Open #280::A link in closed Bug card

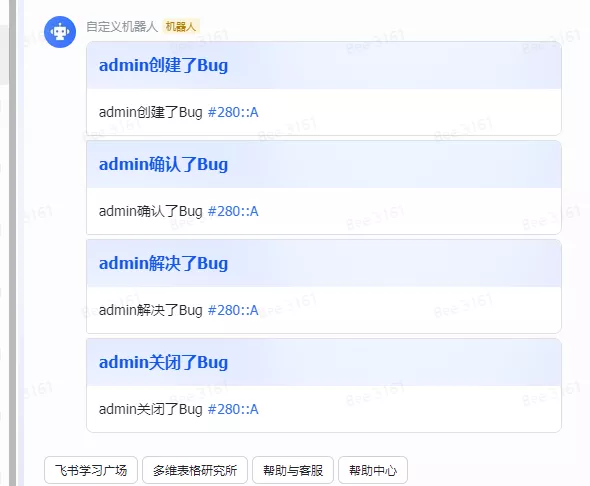click(x=233, y=409)
